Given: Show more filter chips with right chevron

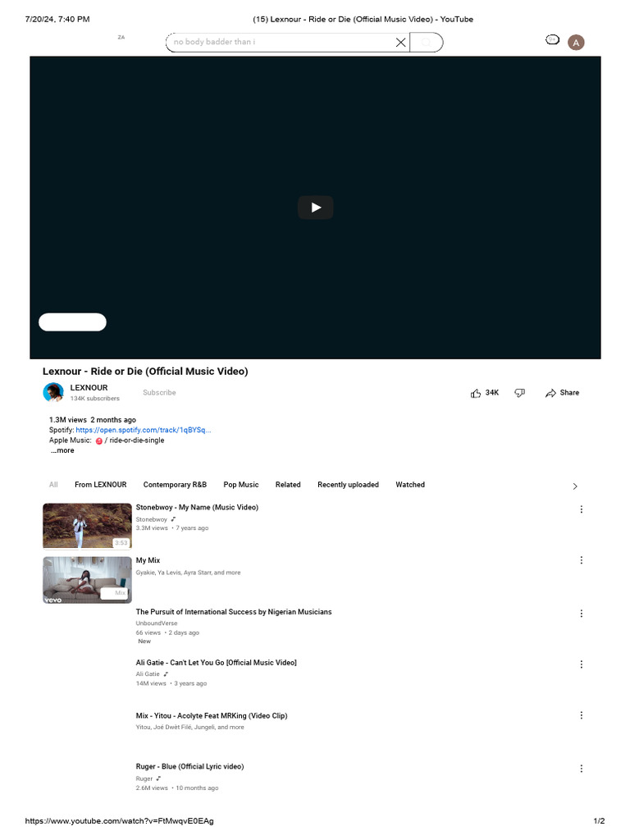Looking at the screenshot, I should 575,486.
